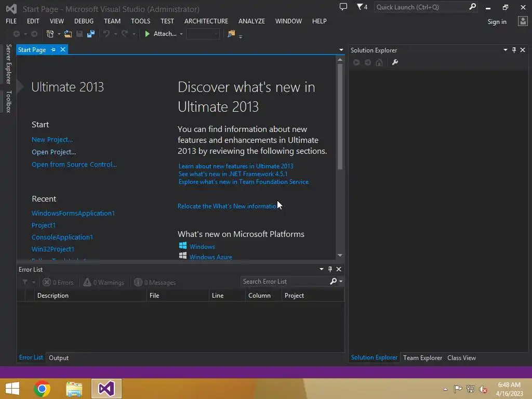Toggle the 0 Errors filter
Image resolution: width=532 pixels, height=399 pixels.
pos(58,282)
